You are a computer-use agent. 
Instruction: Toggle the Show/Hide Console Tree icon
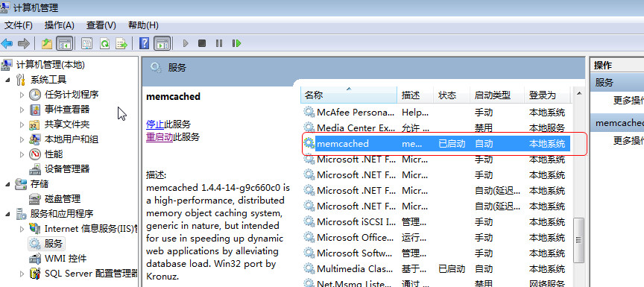click(x=65, y=43)
